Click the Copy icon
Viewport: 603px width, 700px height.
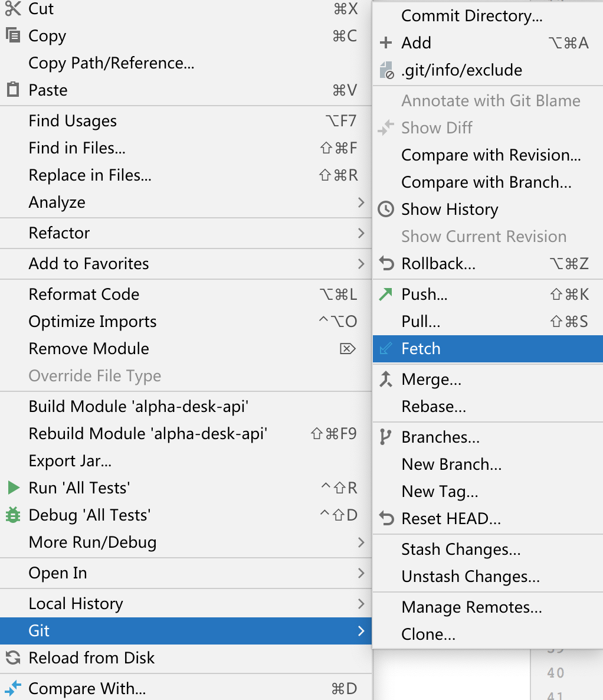coord(13,36)
